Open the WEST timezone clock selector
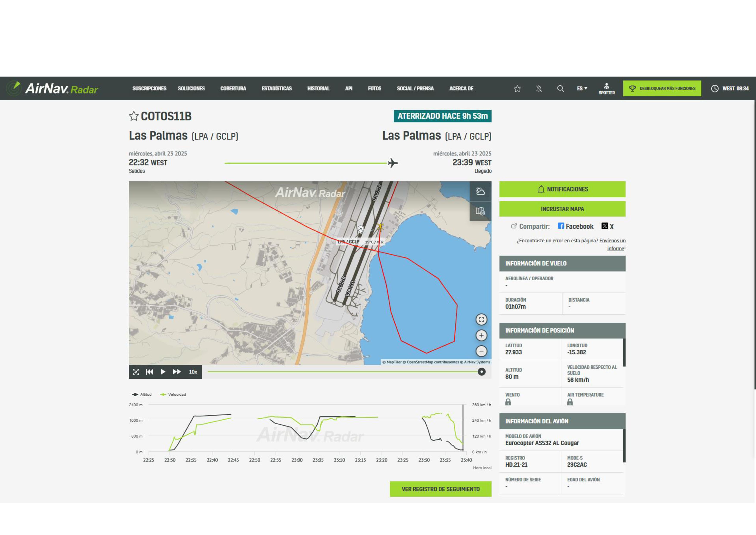The height and width of the screenshot is (535, 756). [x=730, y=89]
